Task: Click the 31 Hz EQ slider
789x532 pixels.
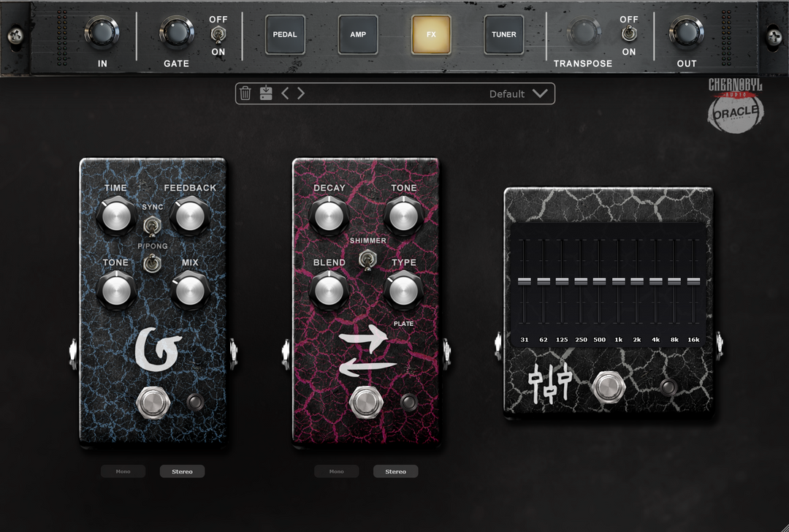Action: [x=525, y=281]
